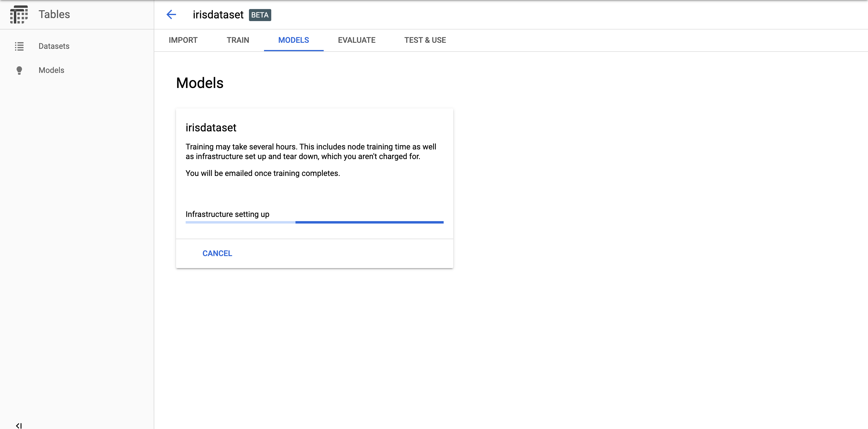Select the Datasets list icon in sidebar
Viewport: 868px width, 429px height.
coord(19,46)
